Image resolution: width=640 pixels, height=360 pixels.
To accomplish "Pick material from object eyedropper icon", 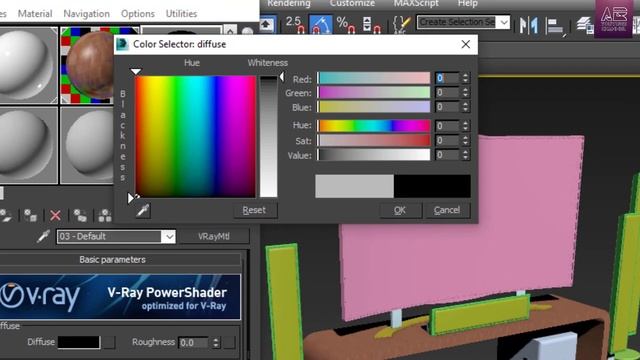I will click(x=43, y=236).
